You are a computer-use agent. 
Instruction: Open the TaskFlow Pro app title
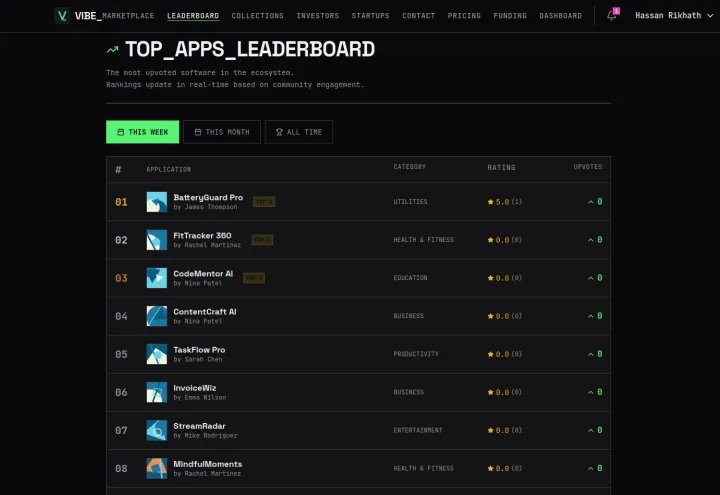click(199, 350)
